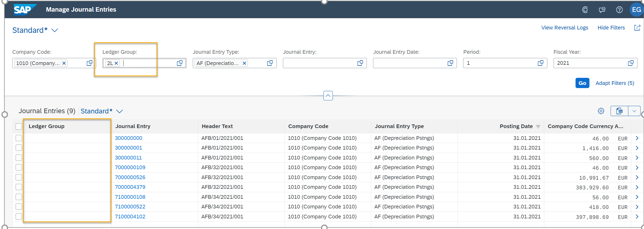Toggle the select-all checkbox in table header
Image resolution: width=644 pixels, height=229 pixels.
click(x=19, y=127)
